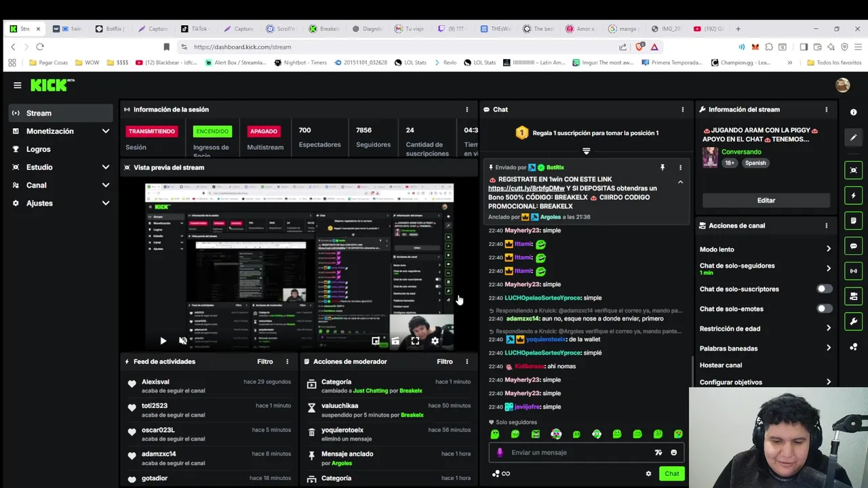Viewport: 868px width, 488px height.
Task: Click the microphone icon in the chat input
Action: pos(500,453)
